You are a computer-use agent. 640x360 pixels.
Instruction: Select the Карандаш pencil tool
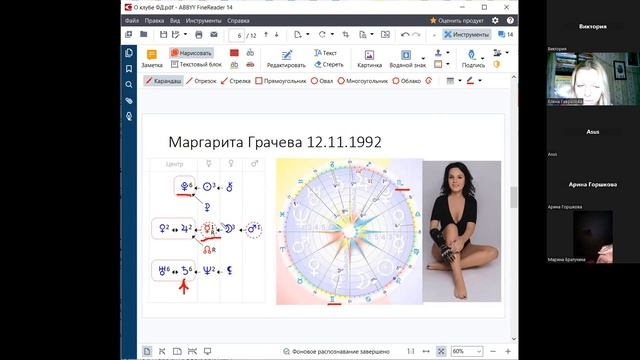(163, 81)
